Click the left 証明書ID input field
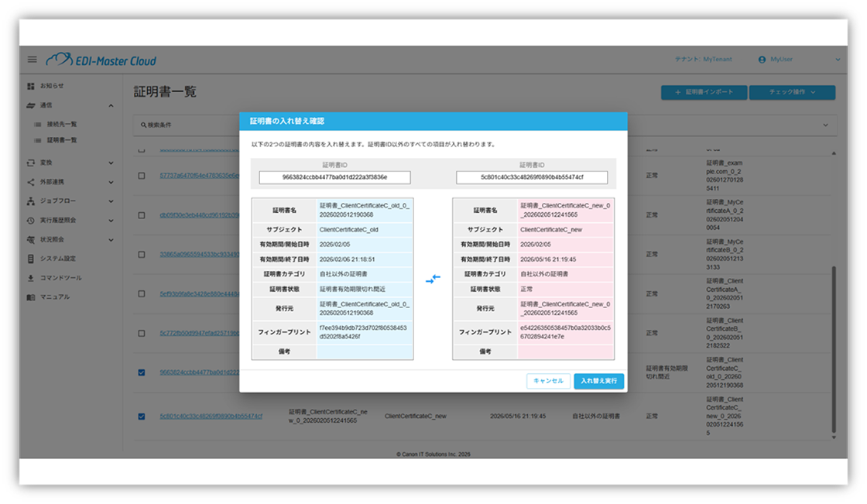The image size is (867, 504). click(334, 178)
